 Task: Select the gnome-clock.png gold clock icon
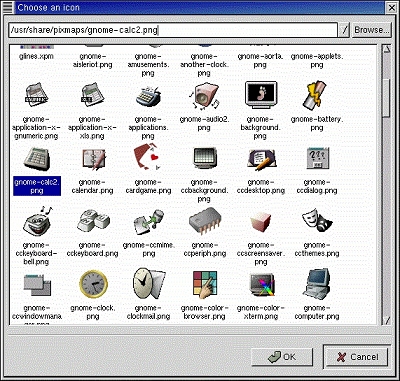[93, 284]
